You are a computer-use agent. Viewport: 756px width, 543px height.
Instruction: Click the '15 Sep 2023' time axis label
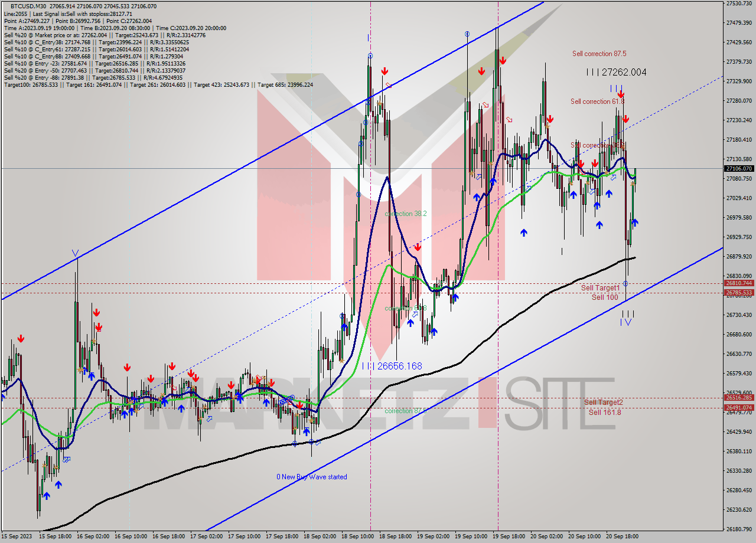click(16, 537)
